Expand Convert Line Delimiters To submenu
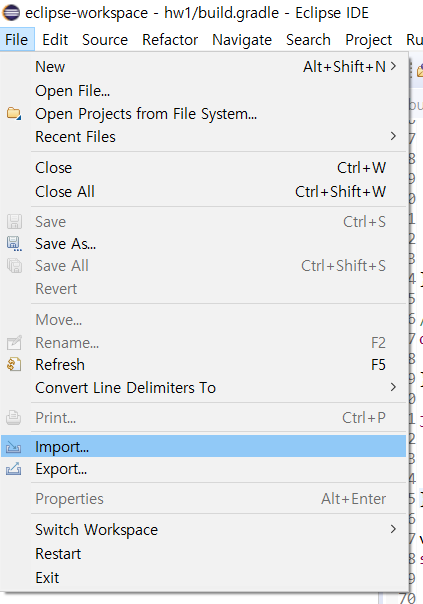This screenshot has width=423, height=604. pyautogui.click(x=393, y=387)
